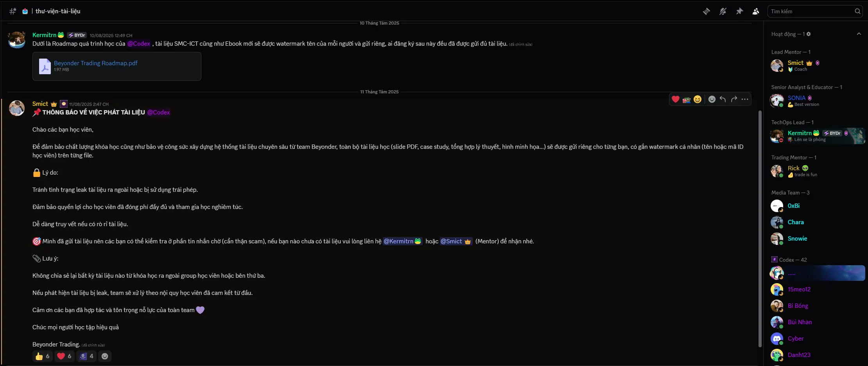
Task: Add the laughing emoji quick reaction
Action: pyautogui.click(x=697, y=99)
